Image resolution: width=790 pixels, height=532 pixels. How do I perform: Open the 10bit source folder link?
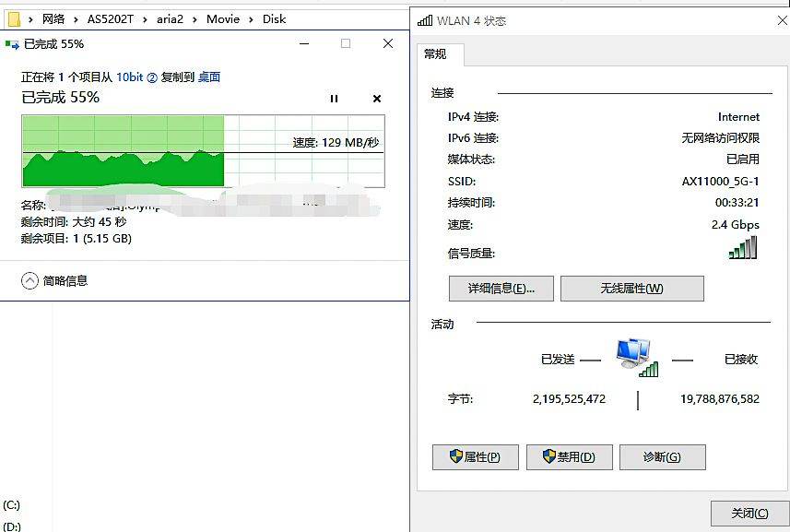pyautogui.click(x=136, y=77)
